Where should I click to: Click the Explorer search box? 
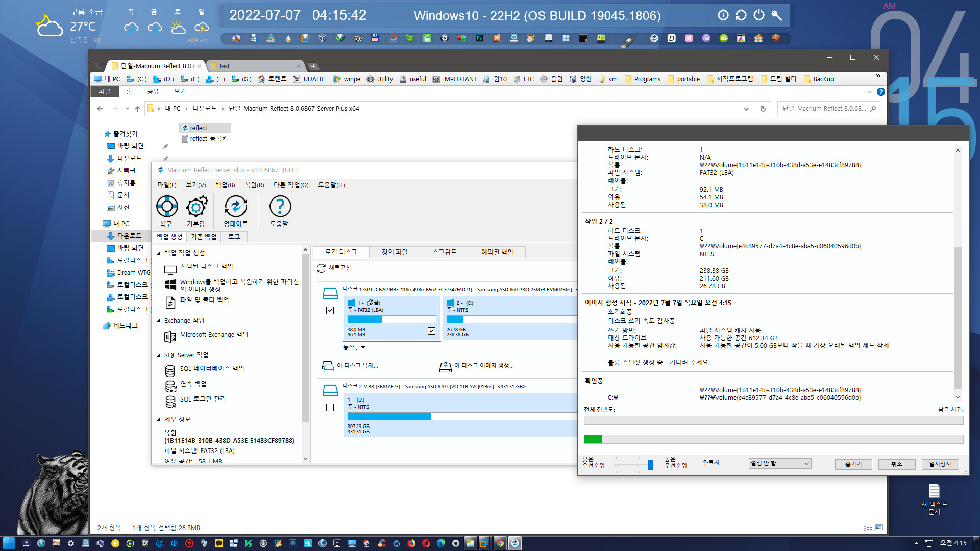[828, 109]
